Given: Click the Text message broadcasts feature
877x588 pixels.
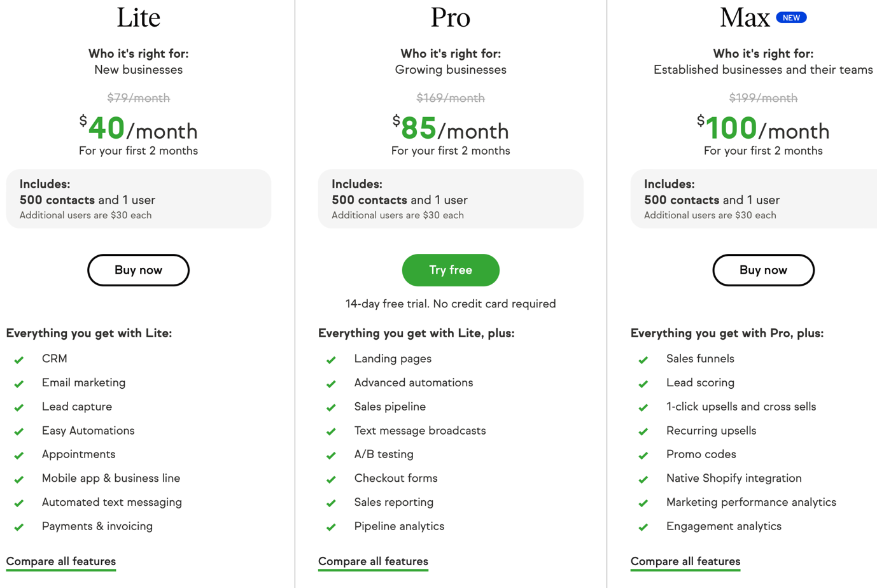Looking at the screenshot, I should pyautogui.click(x=420, y=431).
